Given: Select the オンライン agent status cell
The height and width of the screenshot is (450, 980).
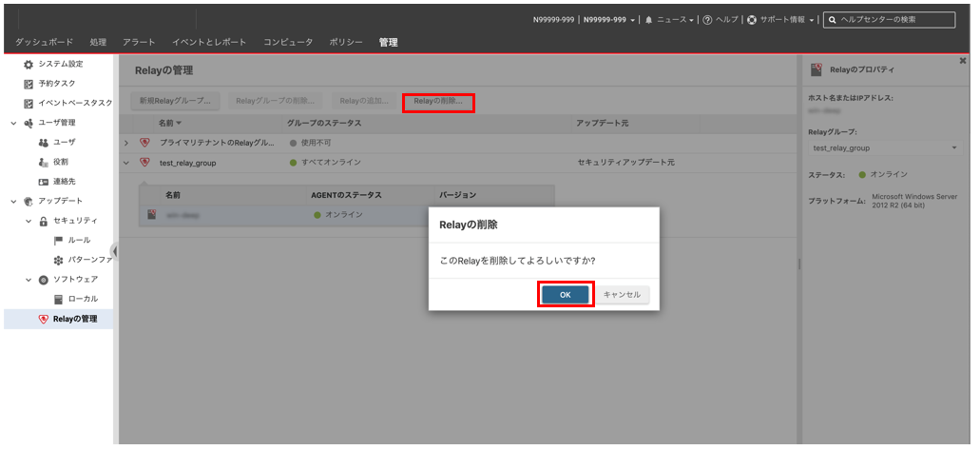Looking at the screenshot, I should pyautogui.click(x=338, y=215).
